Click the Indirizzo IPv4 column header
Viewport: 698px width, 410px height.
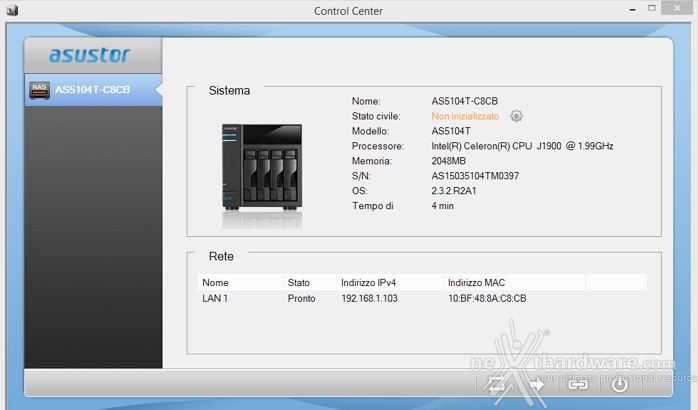390,283
